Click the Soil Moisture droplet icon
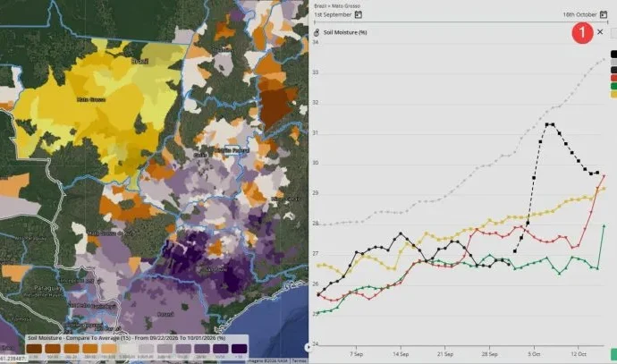The height and width of the screenshot is (364, 617). click(x=317, y=32)
